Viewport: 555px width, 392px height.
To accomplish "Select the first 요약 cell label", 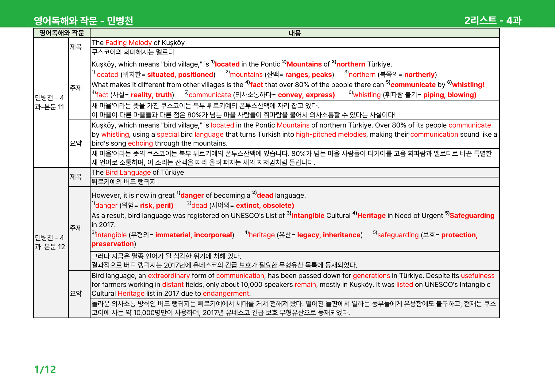I will [x=76, y=143].
